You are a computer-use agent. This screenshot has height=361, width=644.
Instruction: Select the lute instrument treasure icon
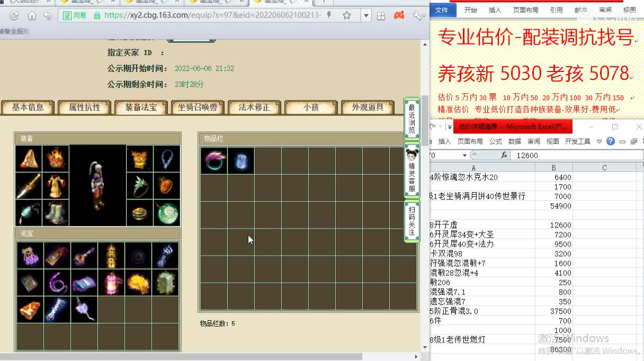pyautogui.click(x=84, y=255)
